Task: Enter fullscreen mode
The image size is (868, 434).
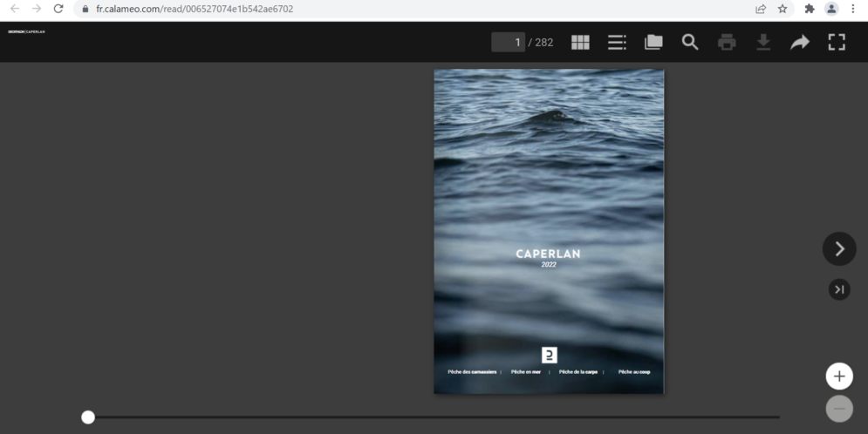Action: [837, 42]
